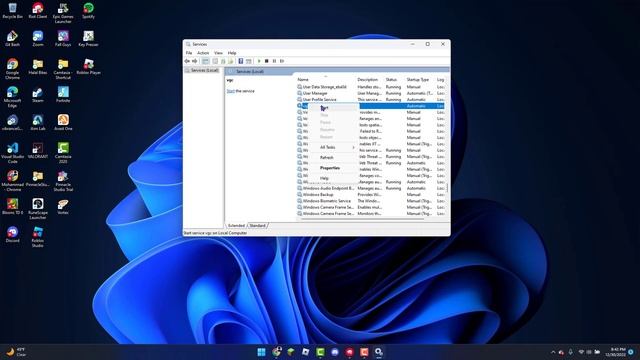The width and height of the screenshot is (640, 360).
Task: Select the Windows Biometric Service row
Action: click(371, 201)
